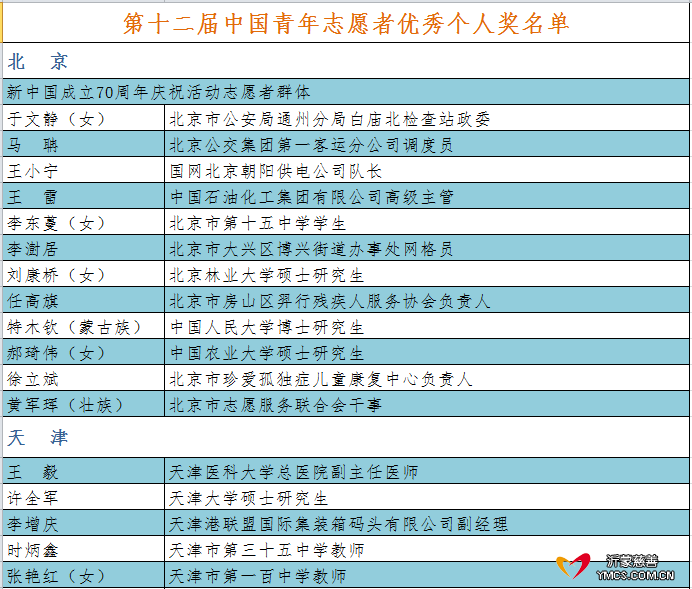Click the name cell 黄军辉（壮族）
The height and width of the screenshot is (589, 692).
pyautogui.click(x=84, y=404)
